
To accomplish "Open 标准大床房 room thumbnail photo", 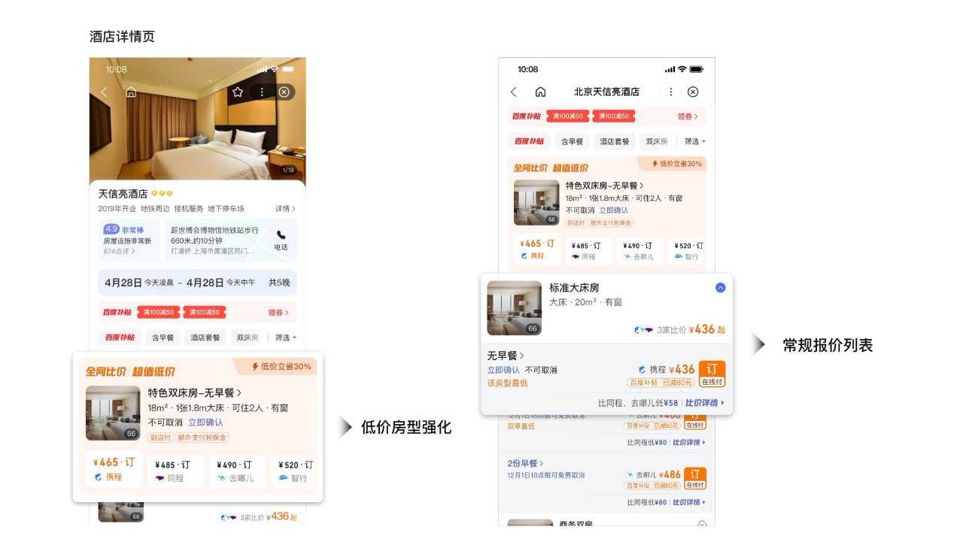I will [514, 307].
